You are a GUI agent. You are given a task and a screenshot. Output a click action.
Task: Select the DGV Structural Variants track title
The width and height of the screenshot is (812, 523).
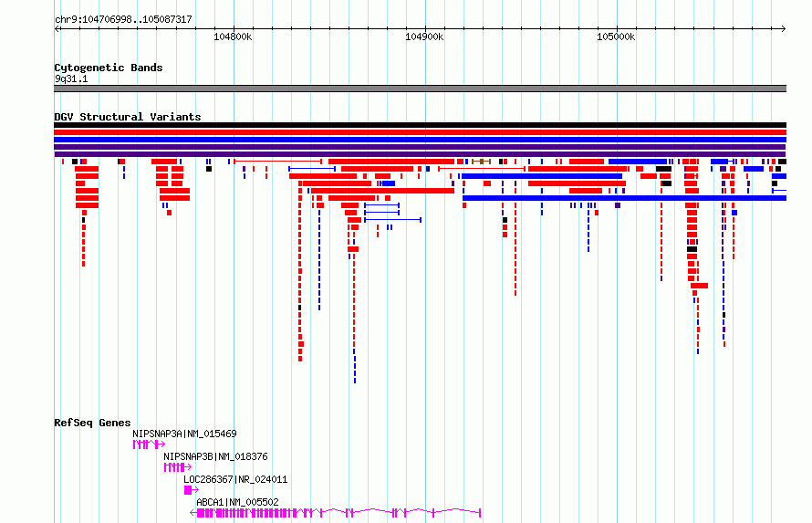128,117
